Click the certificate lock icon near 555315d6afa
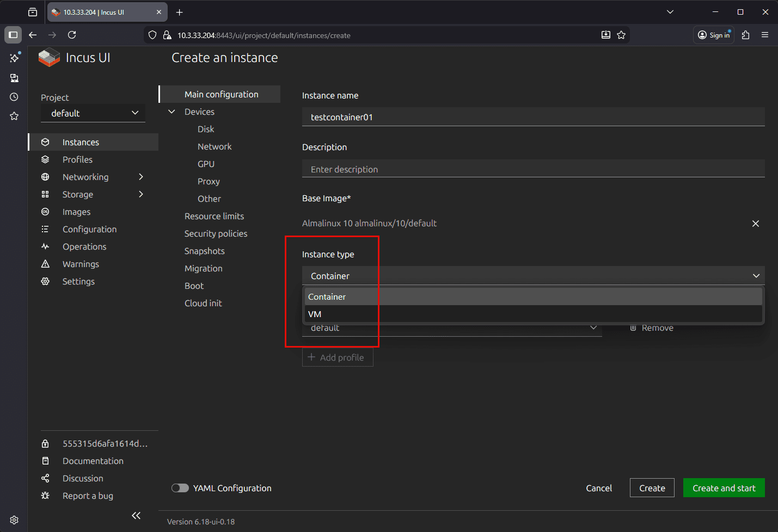This screenshot has height=532, width=778. [46, 443]
